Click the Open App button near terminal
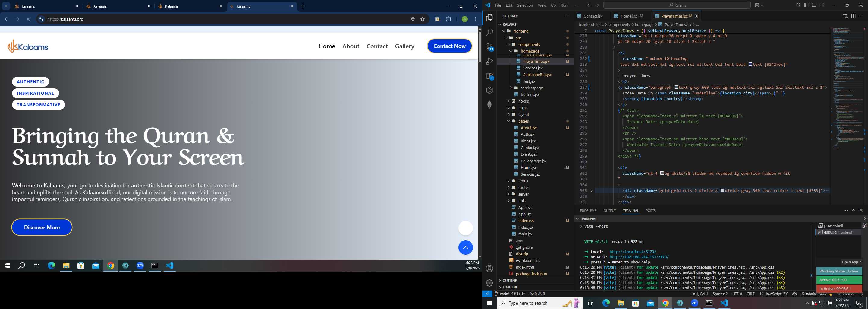The height and width of the screenshot is (309, 868). [851, 262]
